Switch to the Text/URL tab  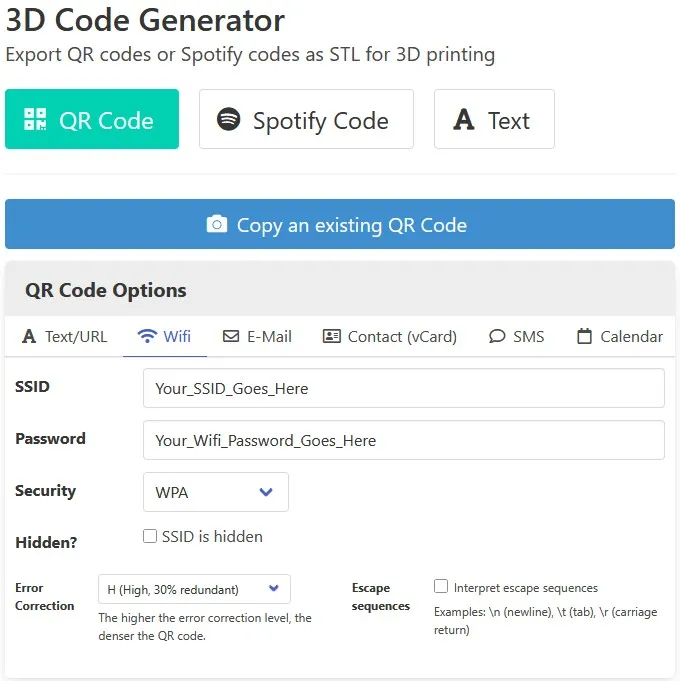[x=64, y=337]
